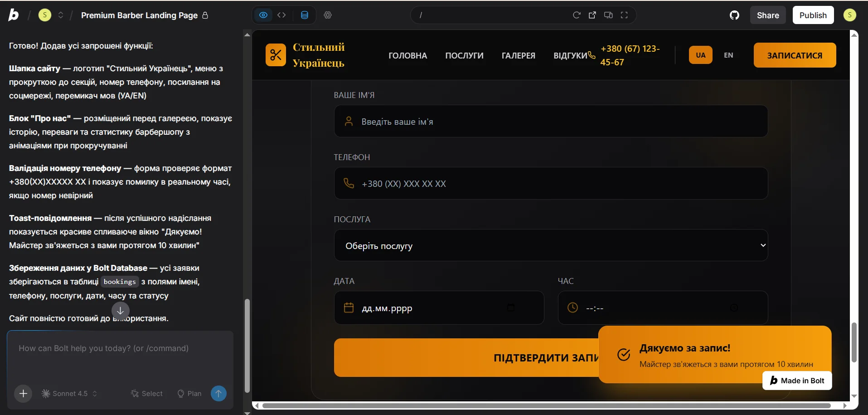Open the Bolt Database panel
The height and width of the screenshot is (415, 868).
305,15
